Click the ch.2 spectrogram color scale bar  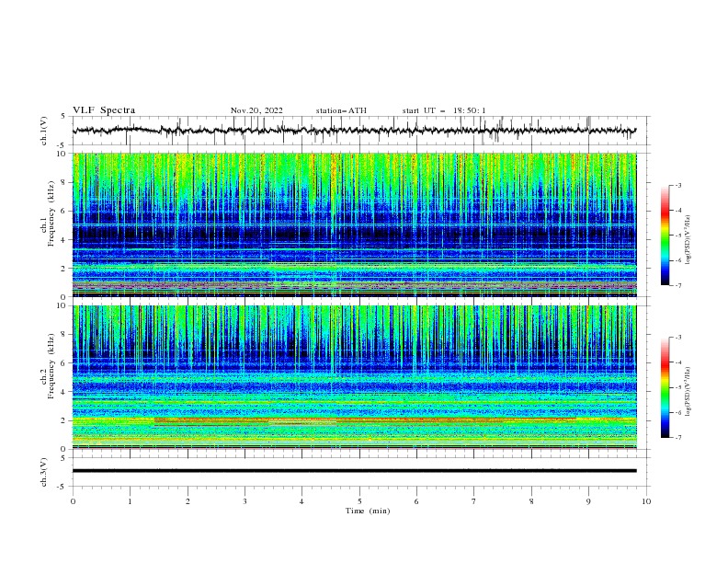click(665, 387)
